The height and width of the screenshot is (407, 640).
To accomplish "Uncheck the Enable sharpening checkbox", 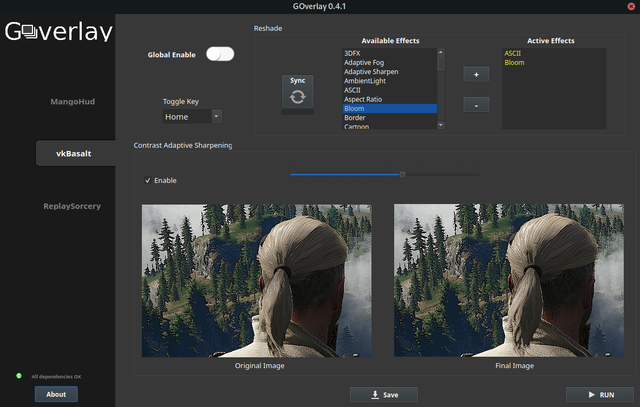I will [149, 181].
